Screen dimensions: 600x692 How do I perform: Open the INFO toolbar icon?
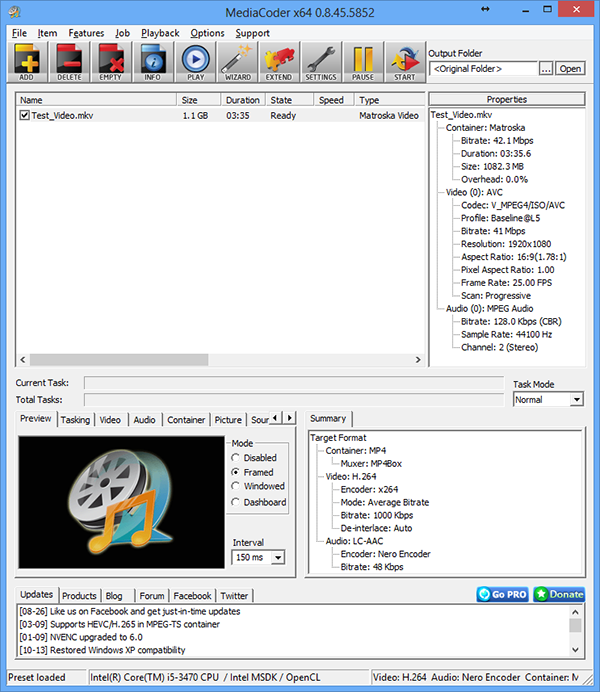pos(153,62)
